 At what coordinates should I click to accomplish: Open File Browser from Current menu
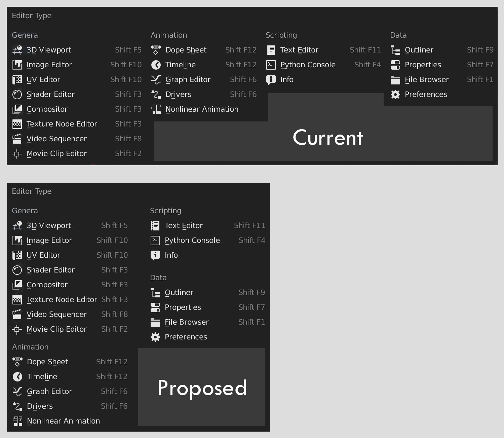[x=442, y=80]
